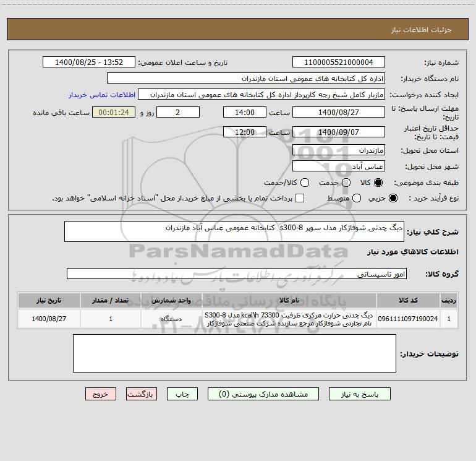Click the quantity cell showing 1

tap(111, 319)
